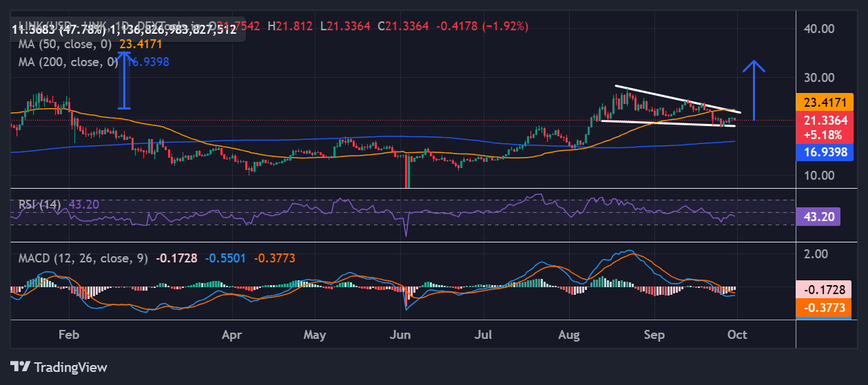Click the TradingView logo
Screen dimensions: 868x385
pyautogui.click(x=59, y=366)
